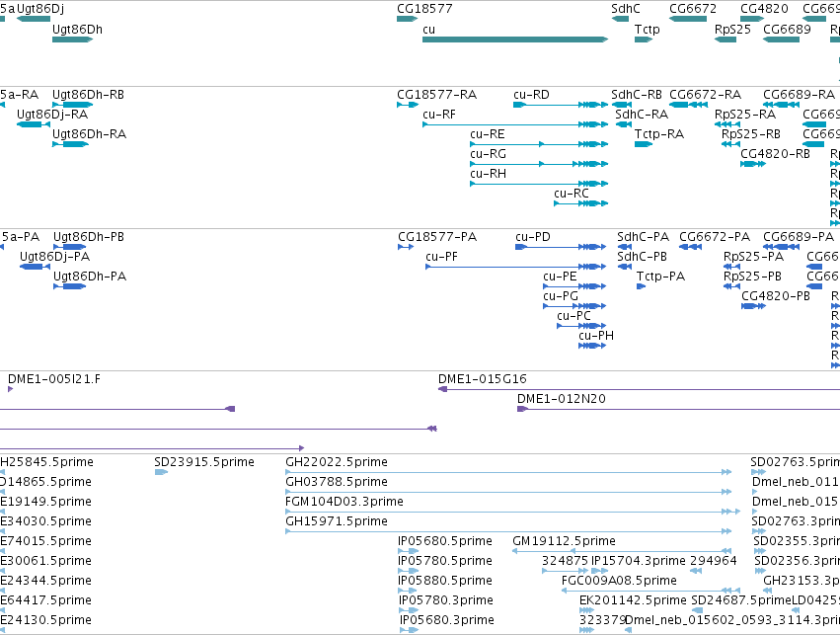
Task: Select transcript cu-RC
Action: coord(581,203)
